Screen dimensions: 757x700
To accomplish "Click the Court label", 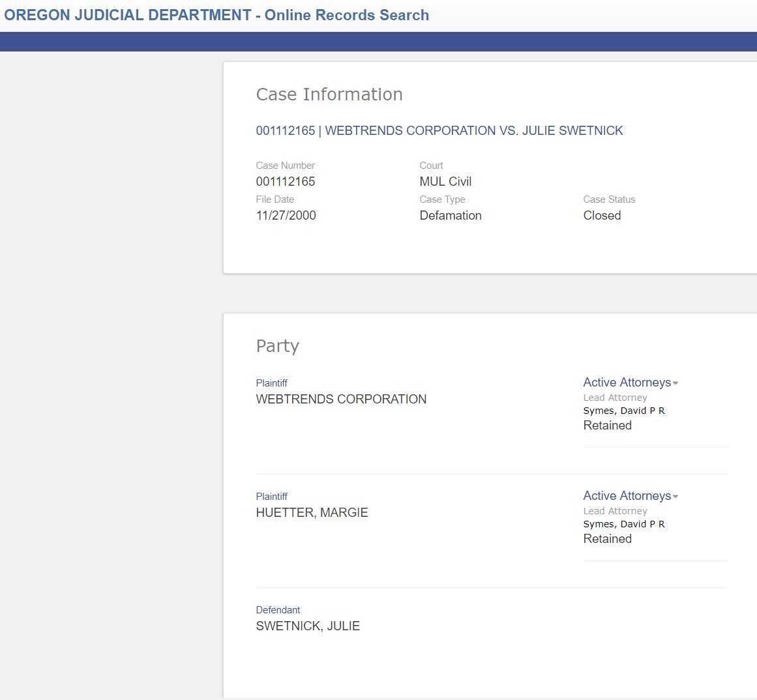I will point(431,166).
